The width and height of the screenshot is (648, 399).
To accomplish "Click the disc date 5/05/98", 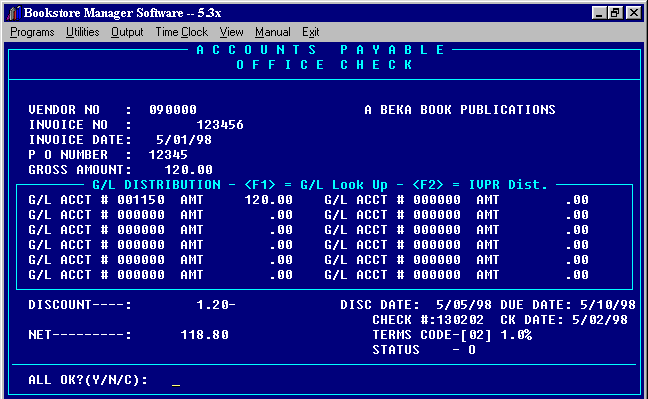I will 464,305.
